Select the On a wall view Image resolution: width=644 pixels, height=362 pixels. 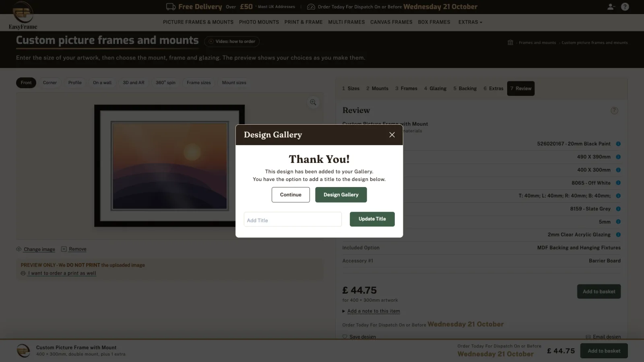point(102,83)
